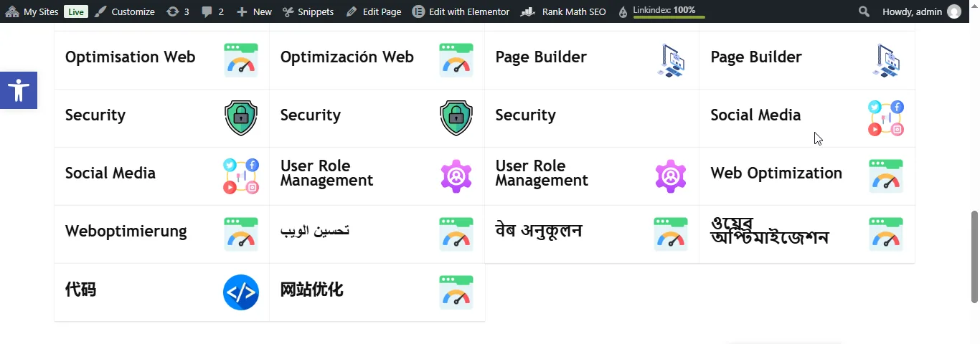Viewport: 980px width, 344px height.
Task: Open the My Sites menu
Action: click(32, 11)
